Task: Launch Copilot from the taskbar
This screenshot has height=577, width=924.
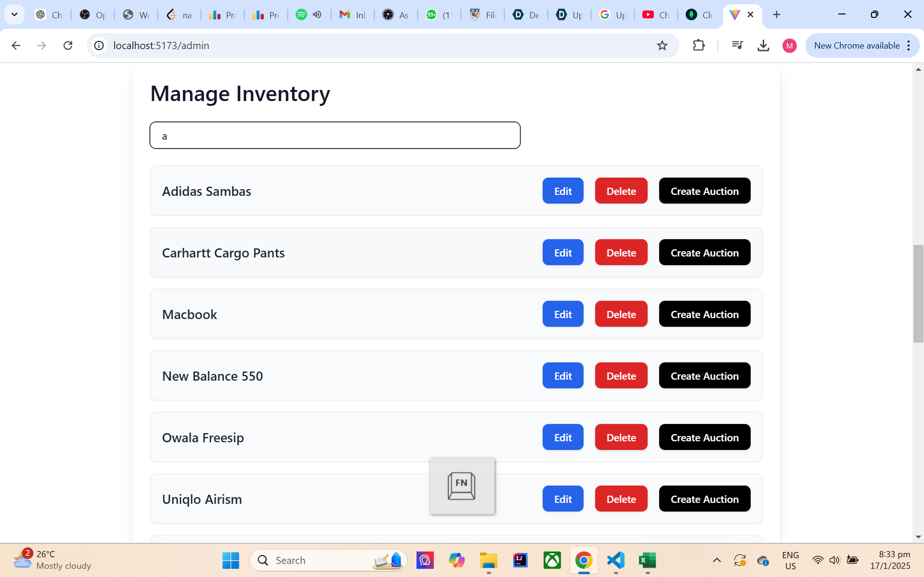Action: point(456,560)
